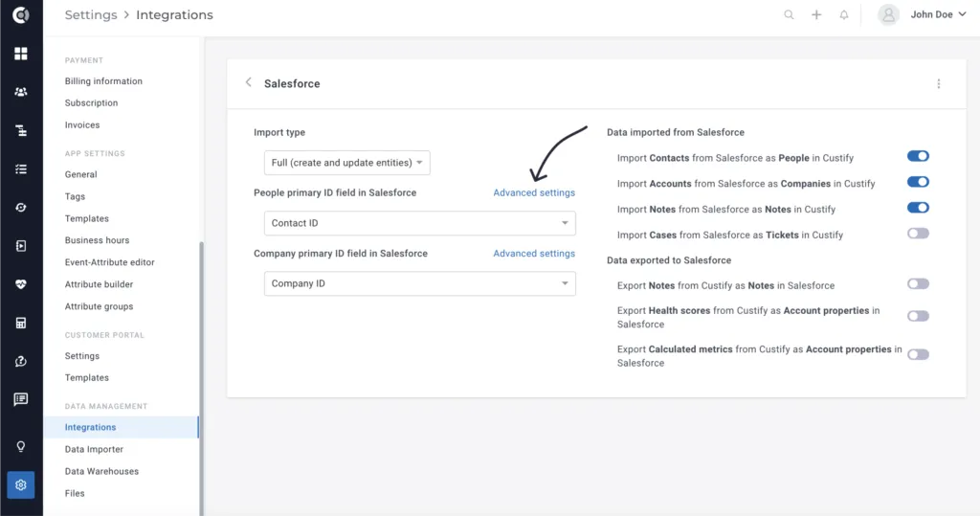
Task: Enable Export Notes to Salesforce switch
Action: click(x=918, y=284)
